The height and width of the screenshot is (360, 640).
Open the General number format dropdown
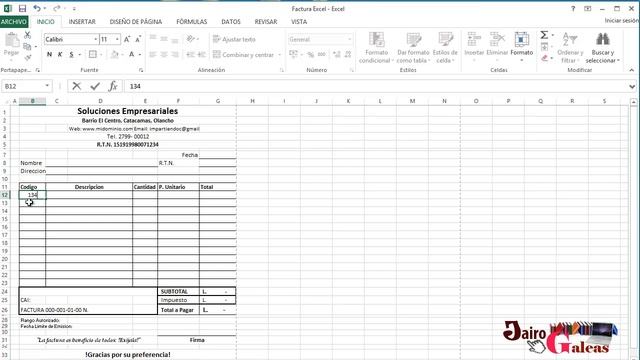350,39
